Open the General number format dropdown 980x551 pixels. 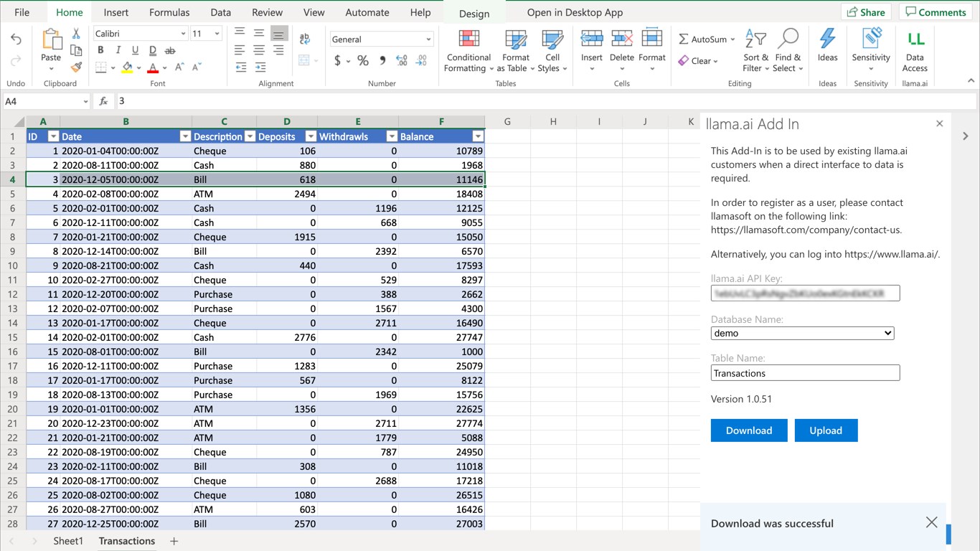[x=381, y=39]
